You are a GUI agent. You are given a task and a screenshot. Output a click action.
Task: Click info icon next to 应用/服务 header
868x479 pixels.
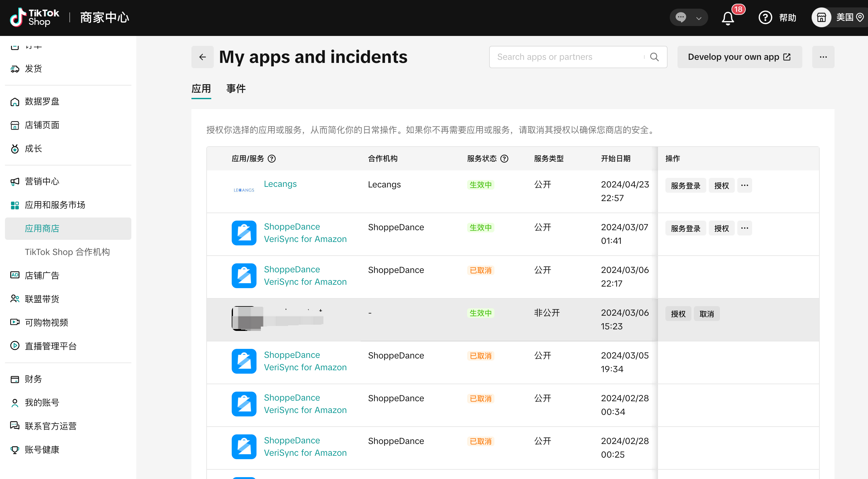pyautogui.click(x=272, y=159)
